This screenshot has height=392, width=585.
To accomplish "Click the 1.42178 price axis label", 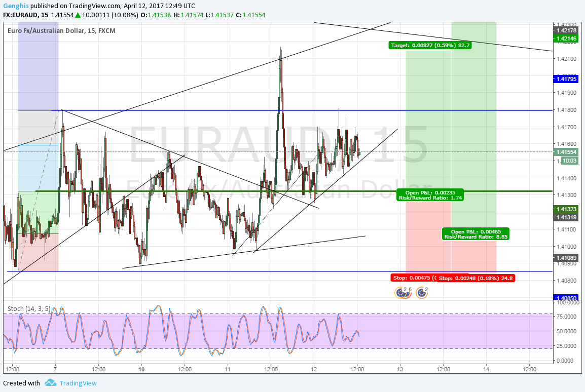I will pos(566,30).
